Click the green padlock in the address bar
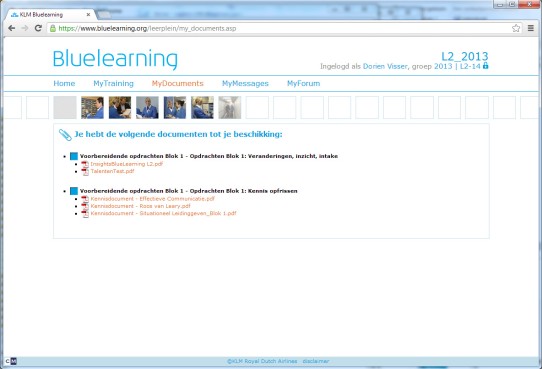542x369 pixels. click(53, 28)
